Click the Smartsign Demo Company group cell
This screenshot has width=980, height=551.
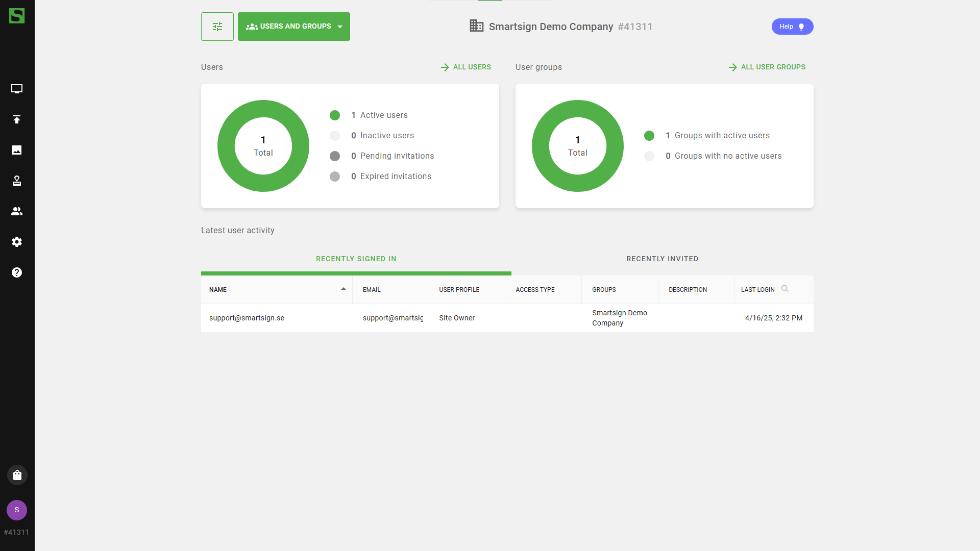[620, 318]
